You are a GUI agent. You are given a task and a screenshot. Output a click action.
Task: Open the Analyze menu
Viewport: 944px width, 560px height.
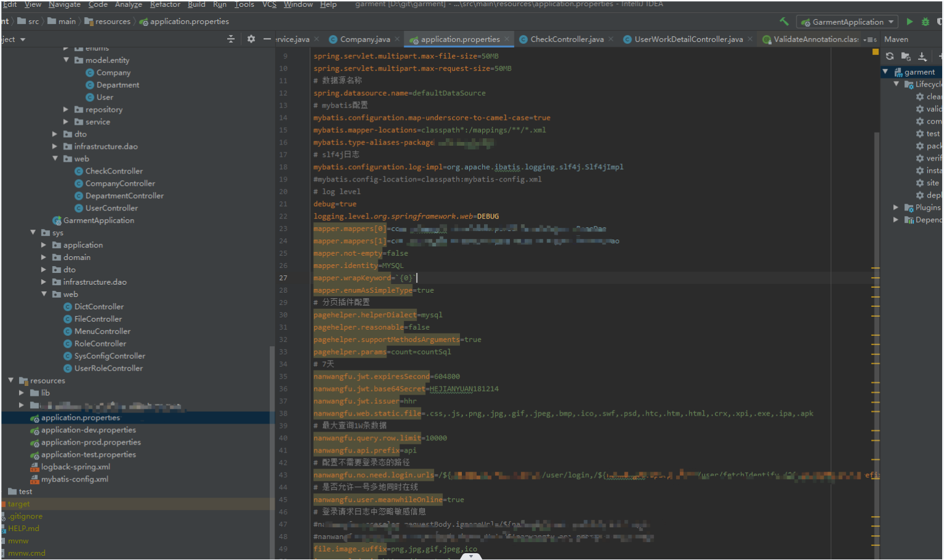[x=128, y=4]
